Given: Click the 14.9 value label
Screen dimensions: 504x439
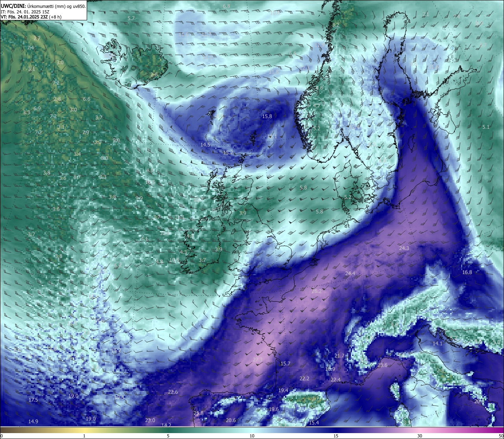Looking at the screenshot, I should coord(33,421).
